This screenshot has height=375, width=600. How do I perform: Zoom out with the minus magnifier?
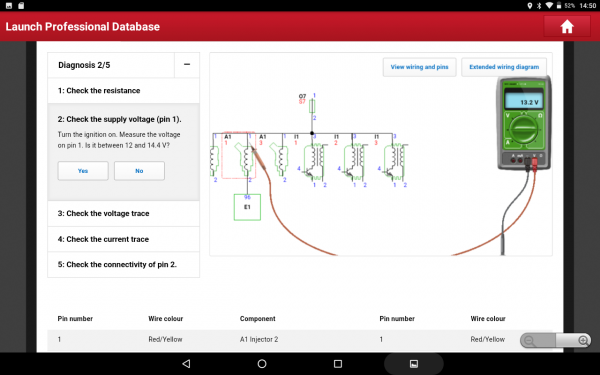tap(529, 340)
